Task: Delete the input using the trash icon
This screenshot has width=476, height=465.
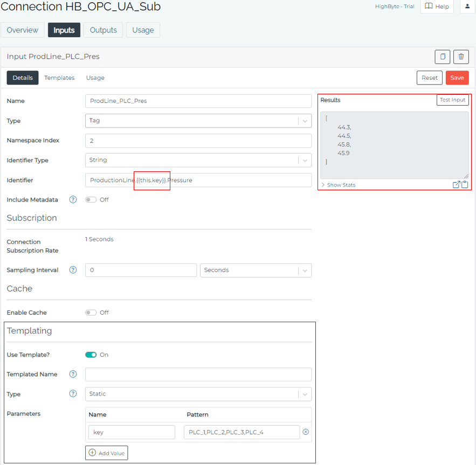Action: (x=461, y=57)
